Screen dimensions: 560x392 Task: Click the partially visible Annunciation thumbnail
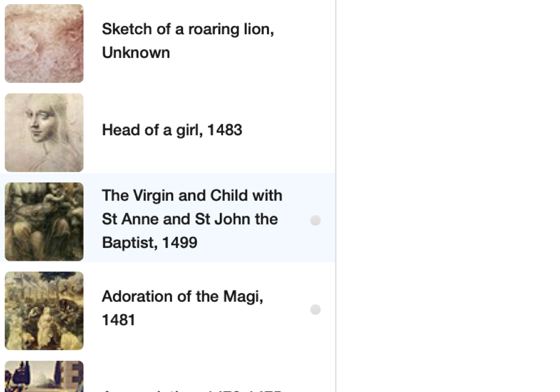tap(44, 376)
